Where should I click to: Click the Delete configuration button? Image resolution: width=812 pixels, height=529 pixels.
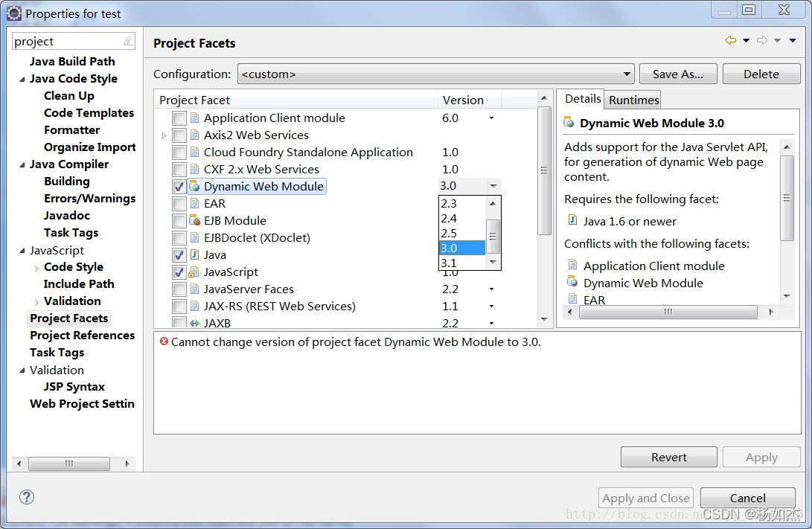tap(761, 74)
